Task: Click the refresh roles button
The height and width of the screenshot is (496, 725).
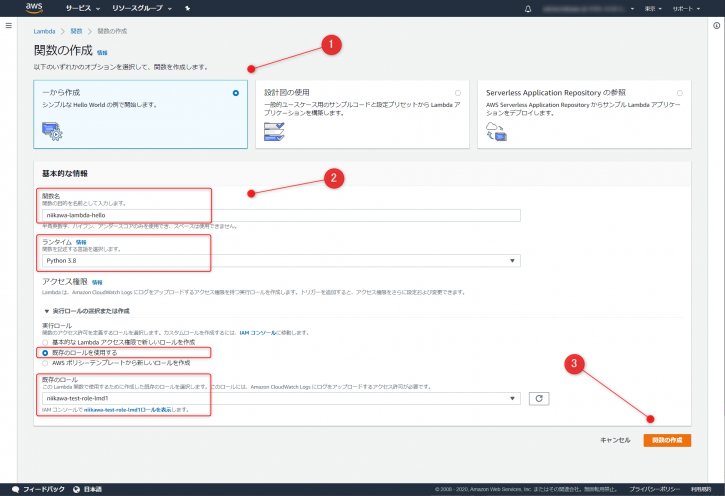Action: point(539,398)
